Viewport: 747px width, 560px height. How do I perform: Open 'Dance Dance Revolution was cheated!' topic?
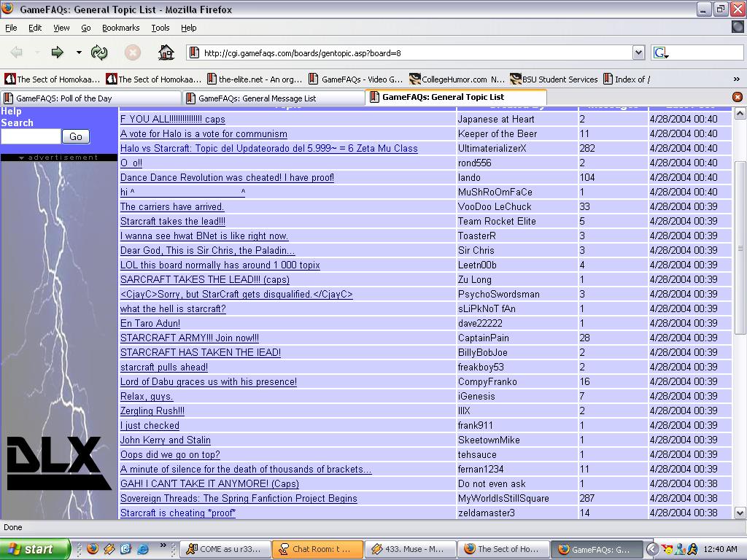pos(227,178)
